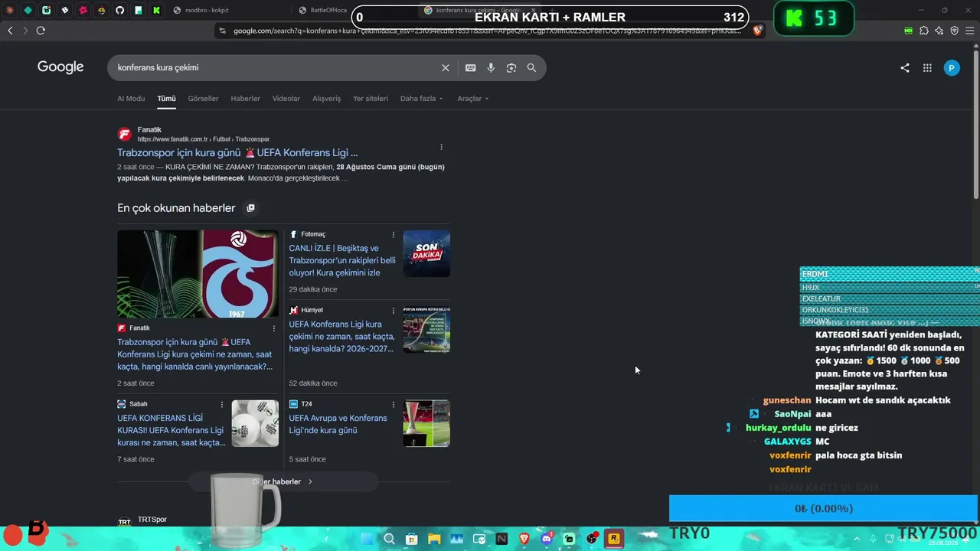The image size is (980, 551).
Task: Click the browser address bar URL
Action: coord(487,31)
